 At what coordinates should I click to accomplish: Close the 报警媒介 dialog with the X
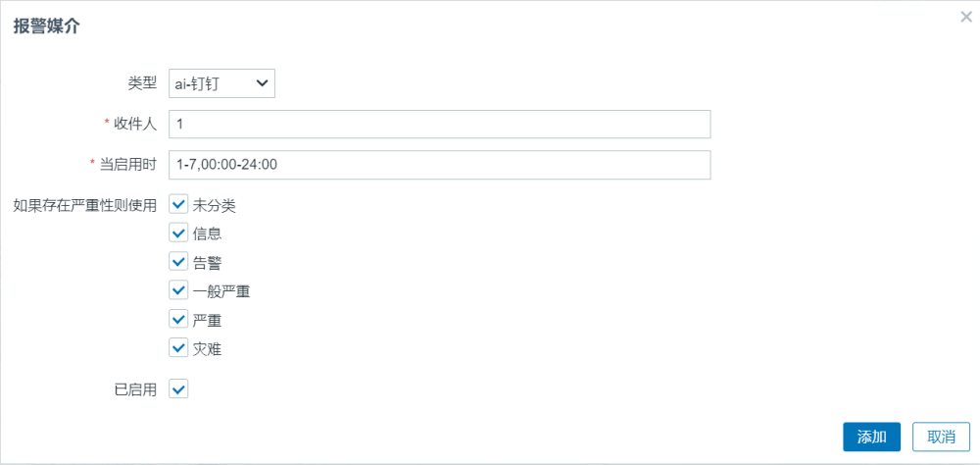pos(965,17)
